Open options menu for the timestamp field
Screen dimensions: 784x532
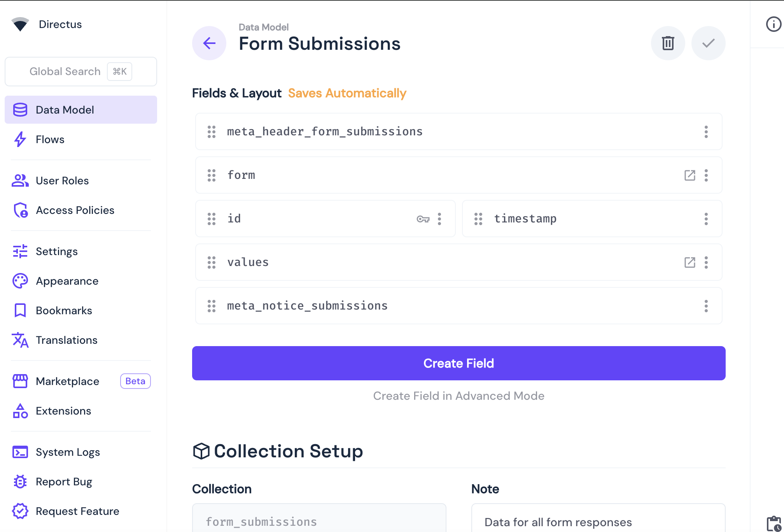(706, 219)
